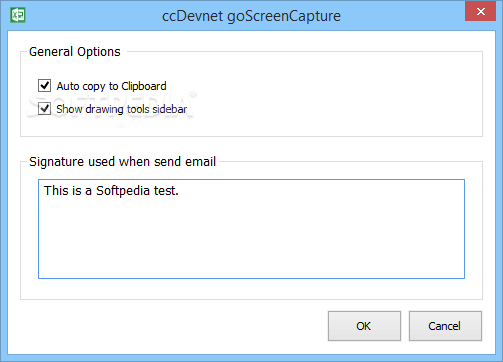
Task: Click the word "Clipboard" in first option label
Action: pos(144,86)
